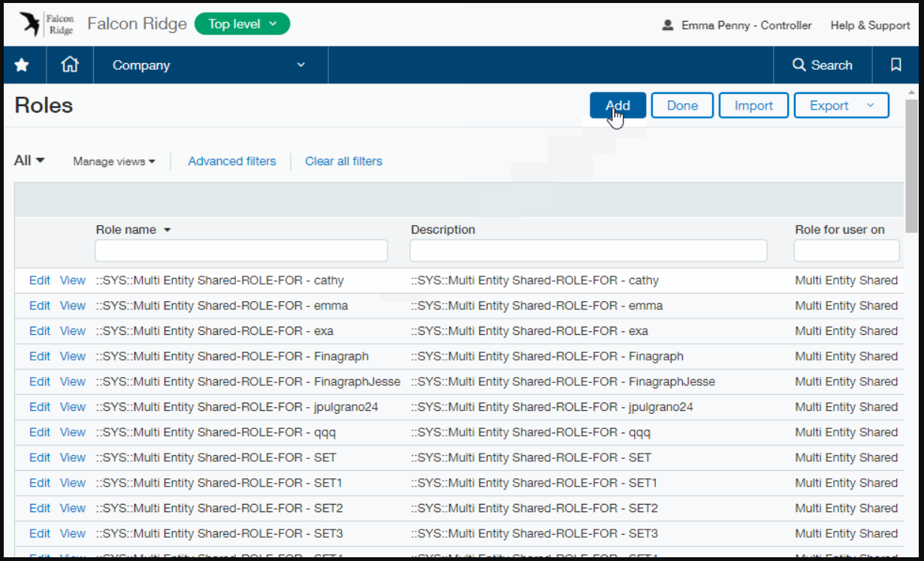
Task: Expand the Export button dropdown arrow
Action: coord(871,106)
